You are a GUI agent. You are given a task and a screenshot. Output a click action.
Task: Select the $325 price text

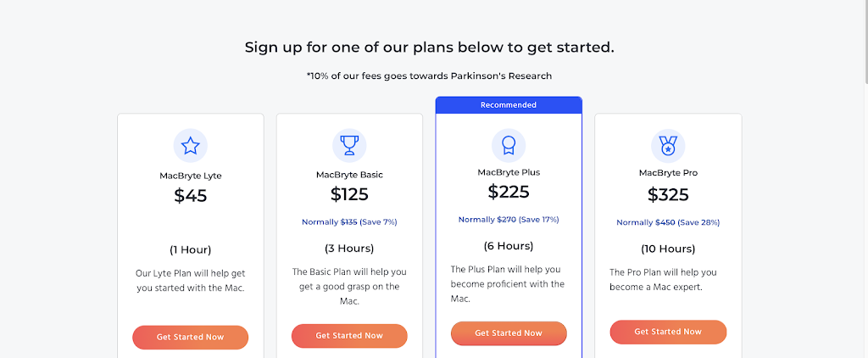pyautogui.click(x=668, y=195)
